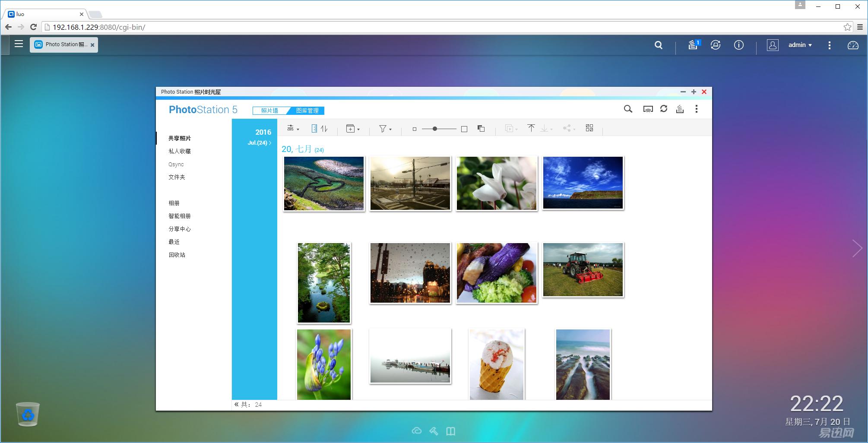Open the network media player cast icon

tap(648, 109)
